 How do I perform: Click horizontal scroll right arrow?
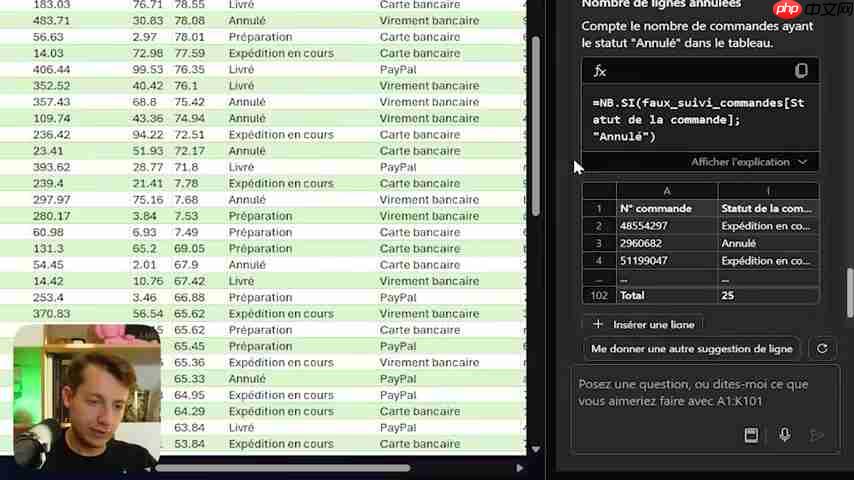520,468
